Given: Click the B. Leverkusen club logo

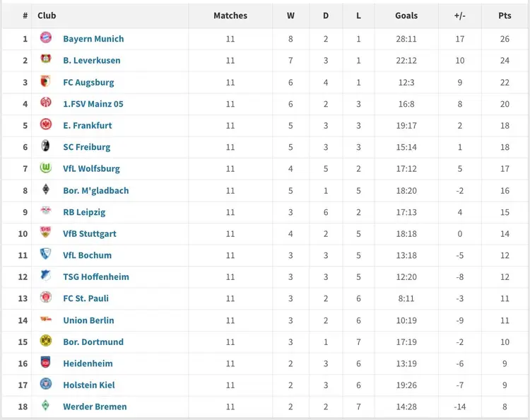Looking at the screenshot, I should tap(46, 59).
